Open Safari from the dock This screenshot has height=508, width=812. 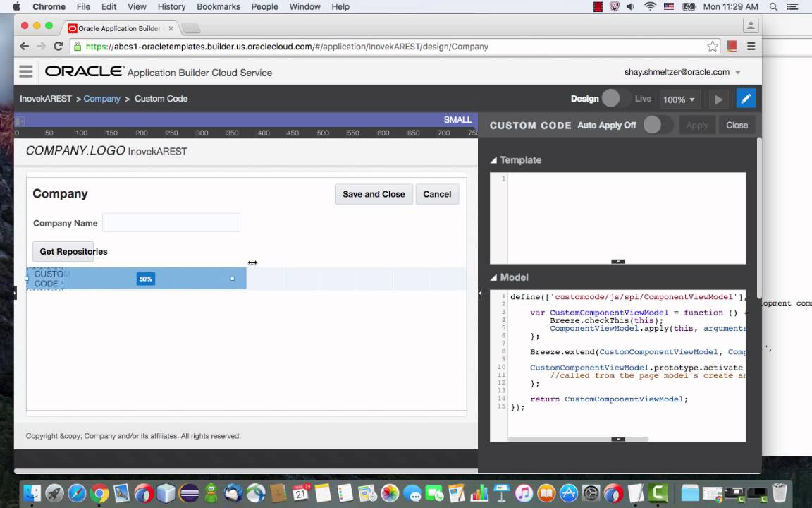[x=77, y=493]
